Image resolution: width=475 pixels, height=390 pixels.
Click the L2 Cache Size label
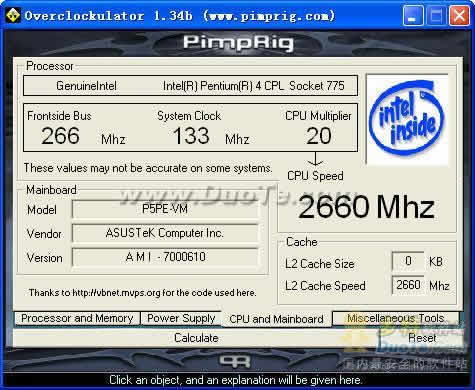320,264
